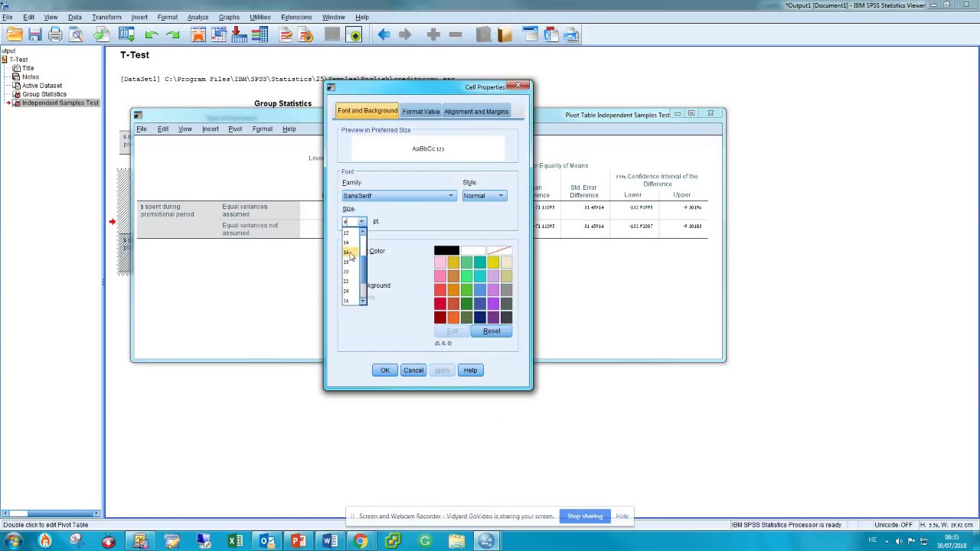The width and height of the screenshot is (980, 551).
Task: Open Outlook from the taskbar
Action: (x=266, y=542)
